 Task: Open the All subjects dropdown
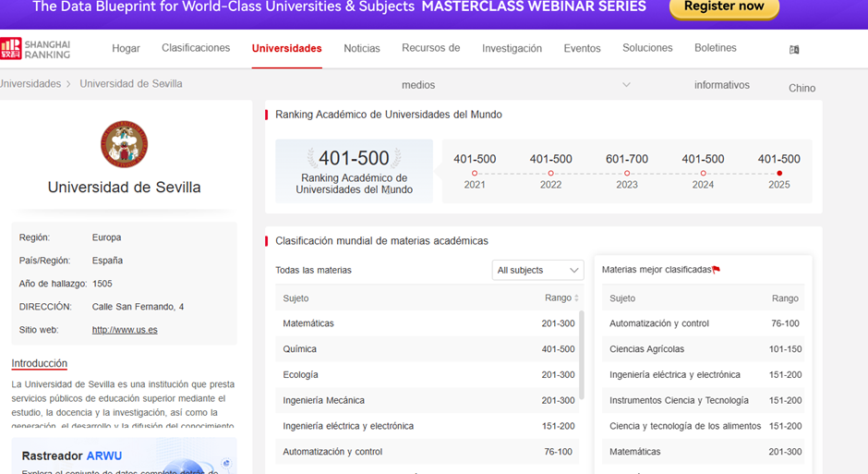[537, 270]
